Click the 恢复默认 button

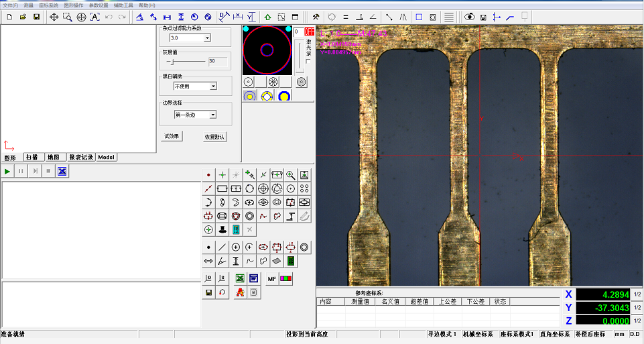pos(214,137)
